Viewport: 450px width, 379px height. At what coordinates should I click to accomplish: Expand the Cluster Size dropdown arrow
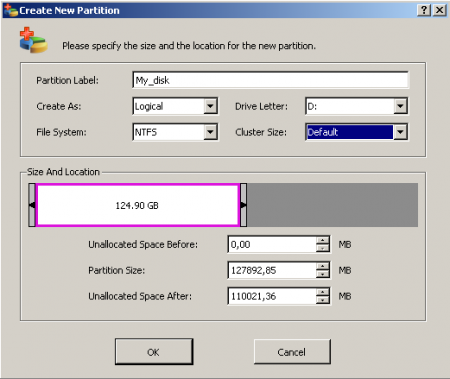(400, 132)
